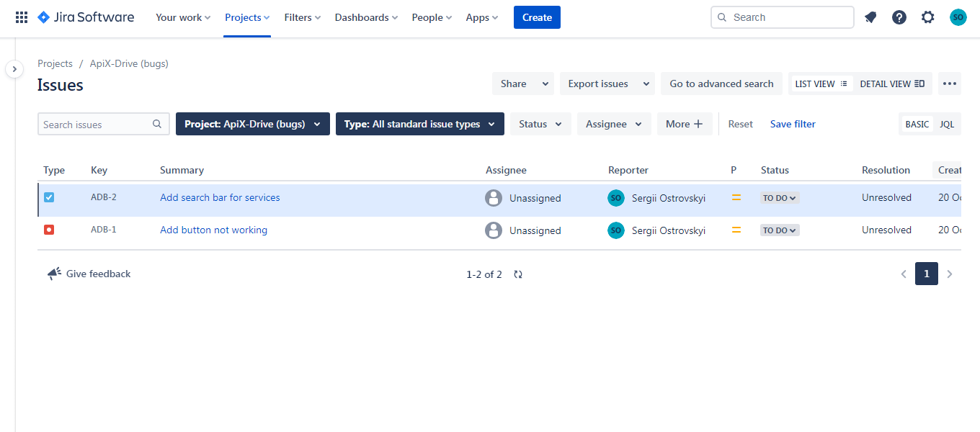The width and height of the screenshot is (980, 432).
Task: Click the Jira Software logo
Action: click(x=86, y=17)
